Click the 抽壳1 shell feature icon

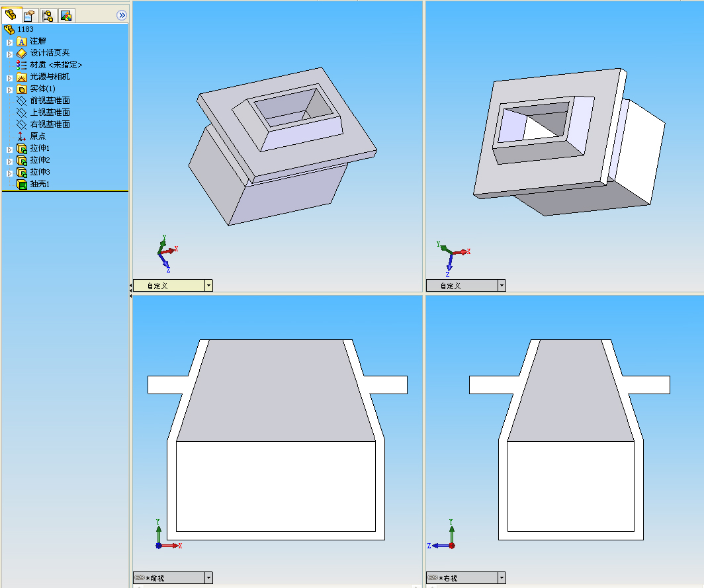[x=22, y=184]
